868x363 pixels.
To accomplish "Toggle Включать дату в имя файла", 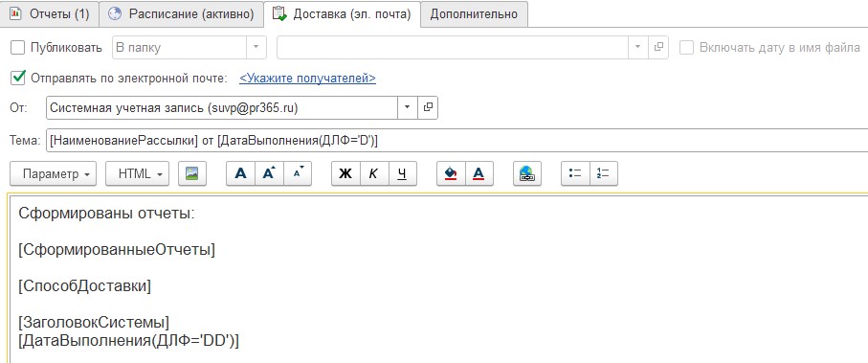I will (x=686, y=48).
